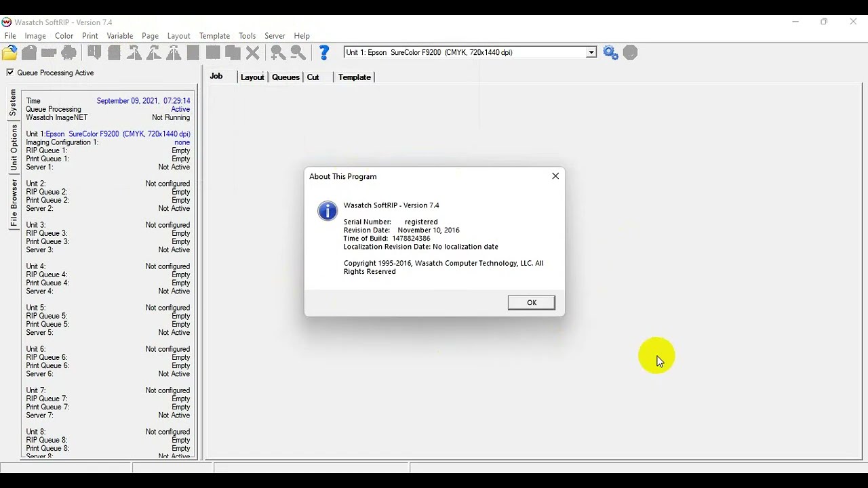Viewport: 868px width, 488px height.
Task: Open the Layout menu in menu bar
Action: point(179,36)
